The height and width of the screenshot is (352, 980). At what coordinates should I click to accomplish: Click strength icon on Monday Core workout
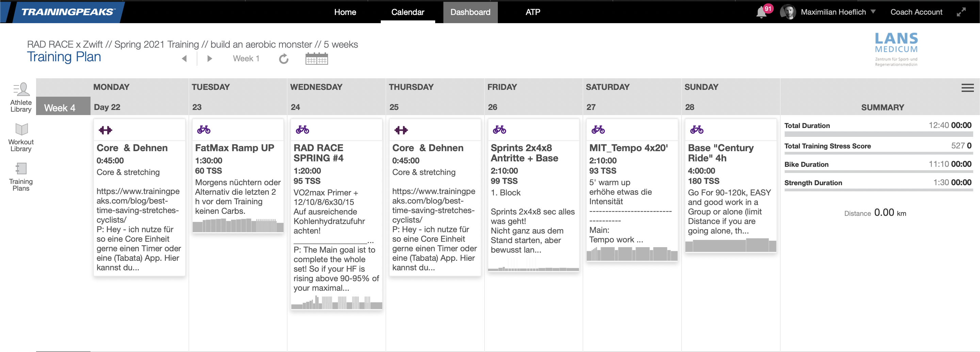(x=105, y=130)
